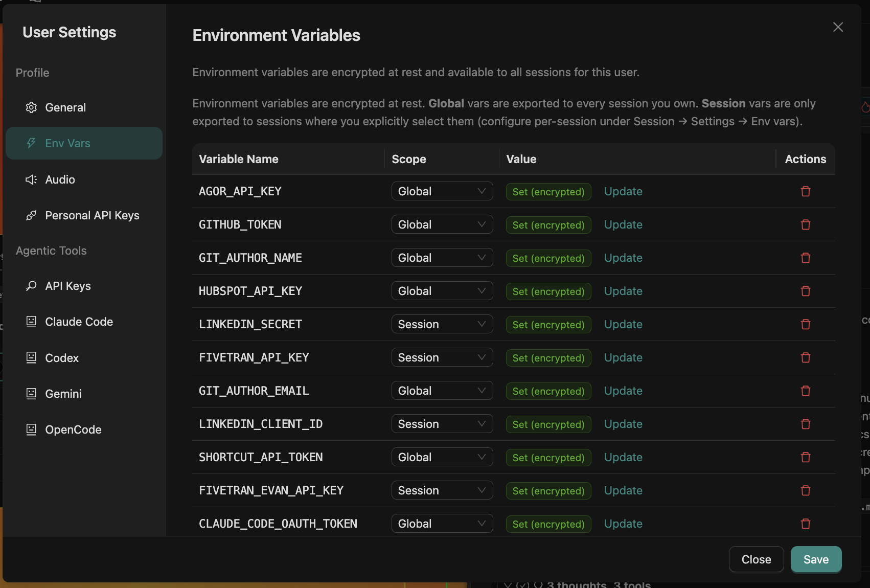Viewport: 870px width, 588px height.
Task: Click Set (encrypted) badge for LINKEDIN_SECRET
Action: coord(548,325)
